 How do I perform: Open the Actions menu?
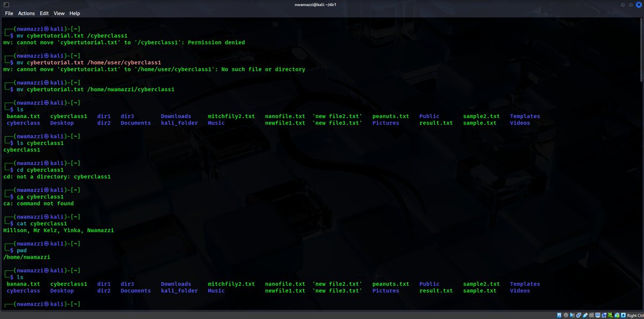(x=26, y=13)
